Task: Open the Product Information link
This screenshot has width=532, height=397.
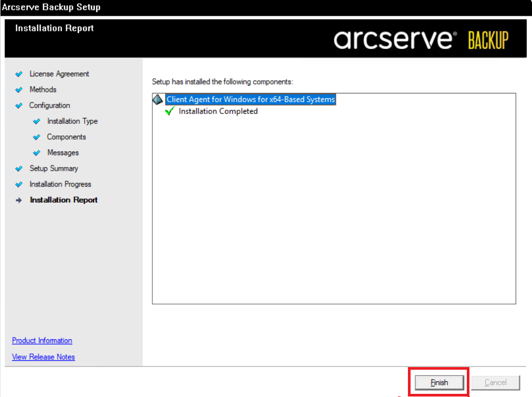Action: [42, 340]
